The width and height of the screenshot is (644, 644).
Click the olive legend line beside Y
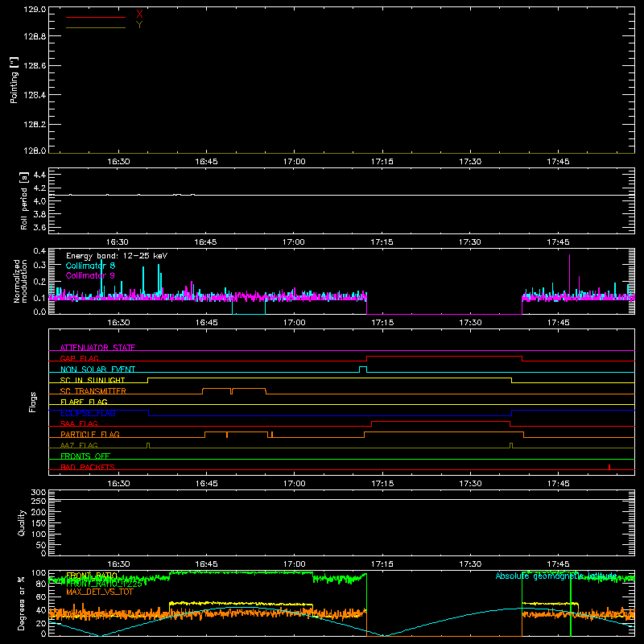96,28
